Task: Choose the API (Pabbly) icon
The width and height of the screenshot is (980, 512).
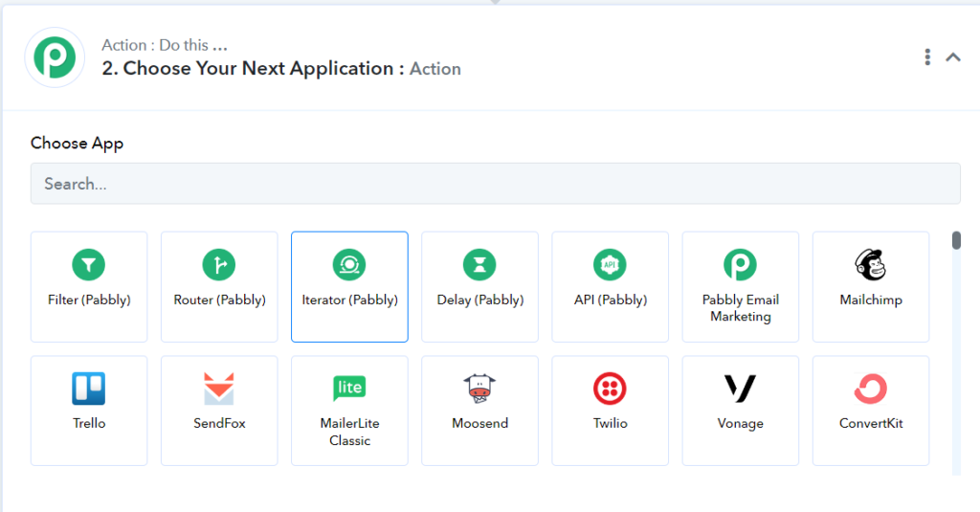Action: tap(610, 264)
